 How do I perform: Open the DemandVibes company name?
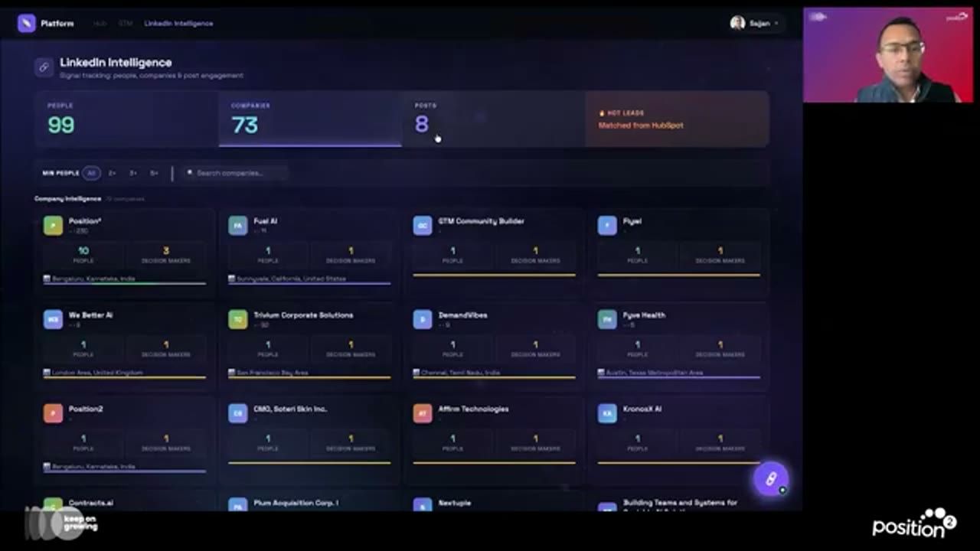tap(462, 315)
